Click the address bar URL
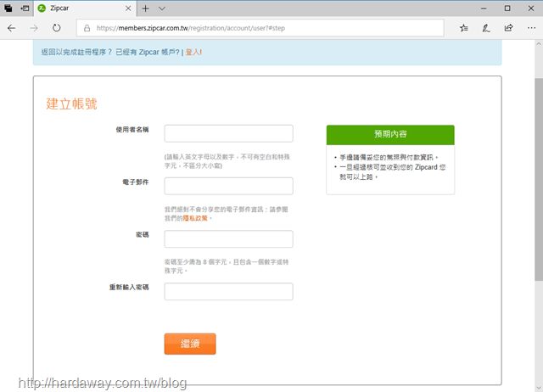The height and width of the screenshot is (392, 543). click(191, 28)
